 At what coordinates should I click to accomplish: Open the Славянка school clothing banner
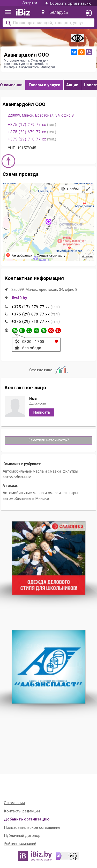tap(49, 558)
